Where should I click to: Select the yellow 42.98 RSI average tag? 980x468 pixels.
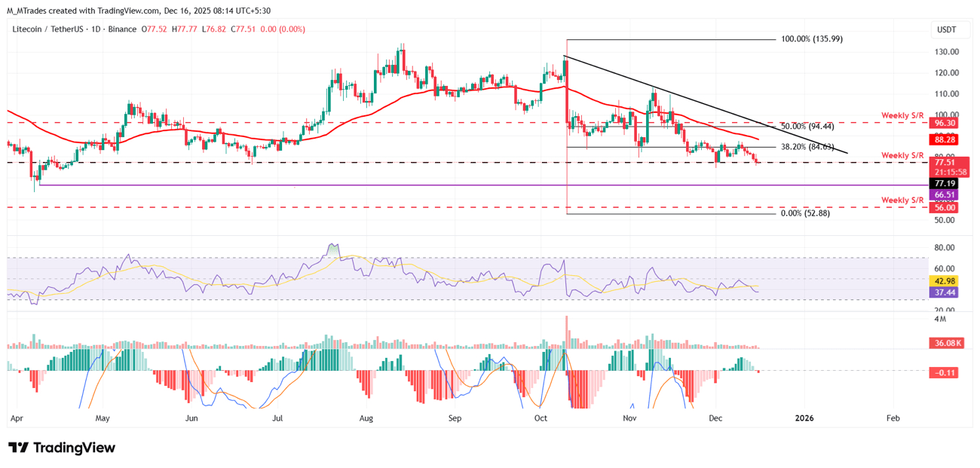(945, 281)
